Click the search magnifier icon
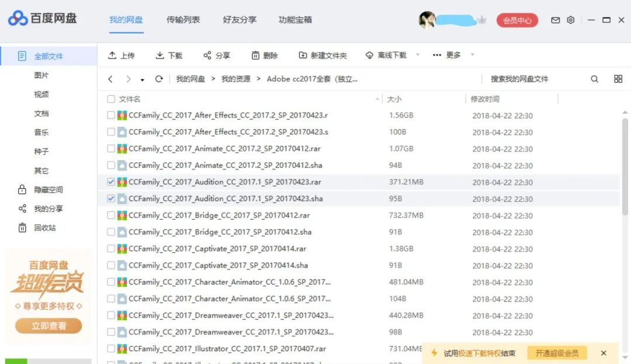 [x=594, y=79]
